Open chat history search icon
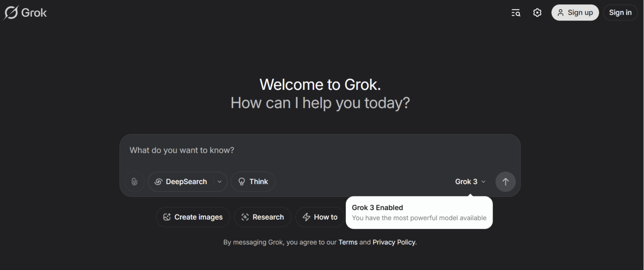 coord(516,13)
